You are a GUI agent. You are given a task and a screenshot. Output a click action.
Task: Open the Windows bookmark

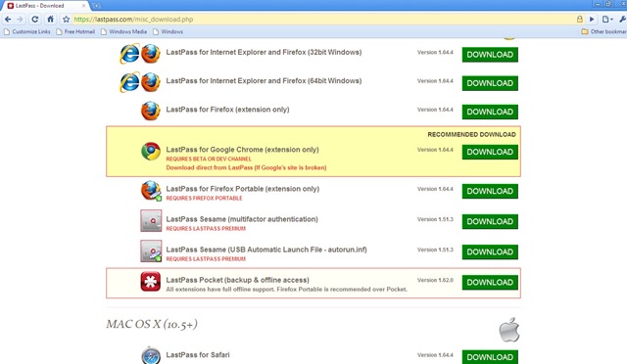[168, 31]
